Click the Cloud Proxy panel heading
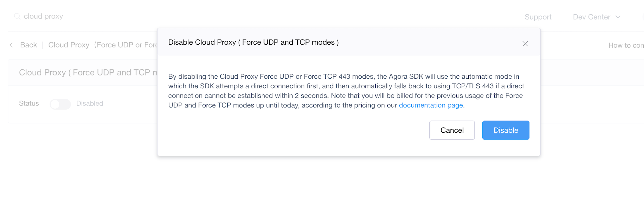Image resolution: width=644 pixels, height=197 pixels. pos(88,72)
